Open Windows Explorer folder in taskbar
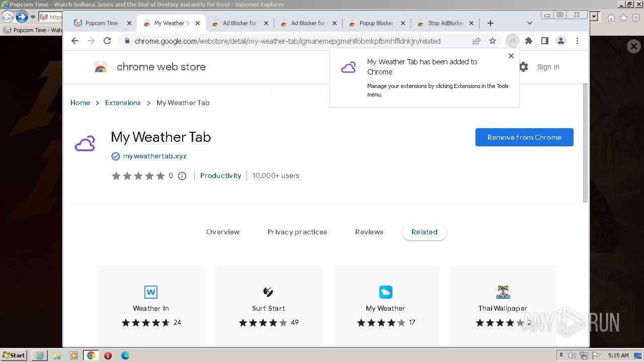The image size is (644, 362). click(x=57, y=355)
